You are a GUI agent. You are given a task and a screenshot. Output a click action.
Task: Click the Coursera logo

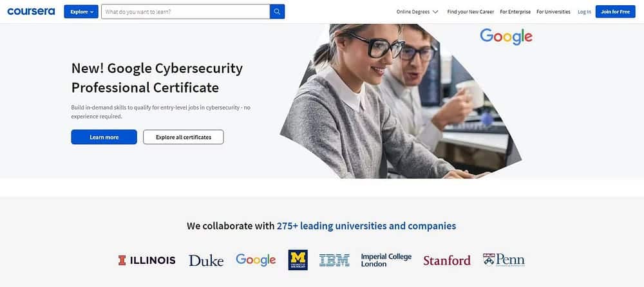coord(31,12)
